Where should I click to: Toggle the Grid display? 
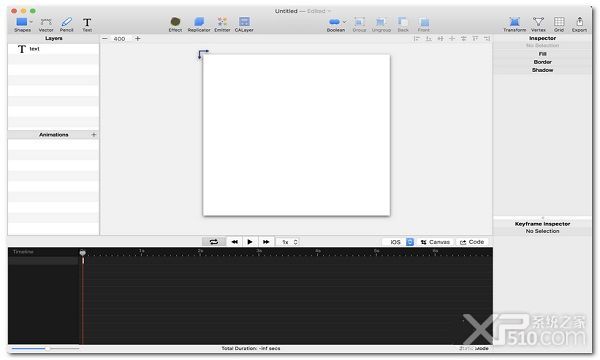pyautogui.click(x=559, y=24)
